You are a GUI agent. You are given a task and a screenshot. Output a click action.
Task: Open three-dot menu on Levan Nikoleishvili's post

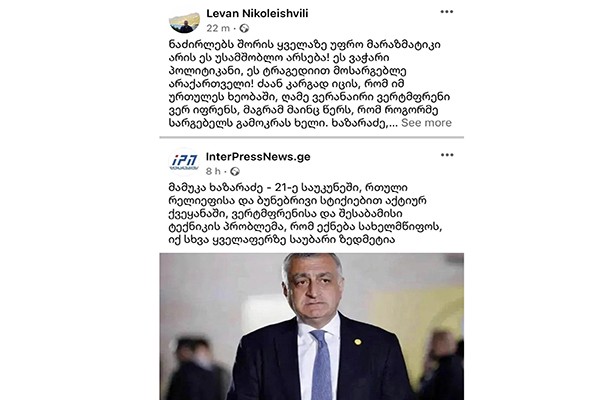[x=447, y=12]
